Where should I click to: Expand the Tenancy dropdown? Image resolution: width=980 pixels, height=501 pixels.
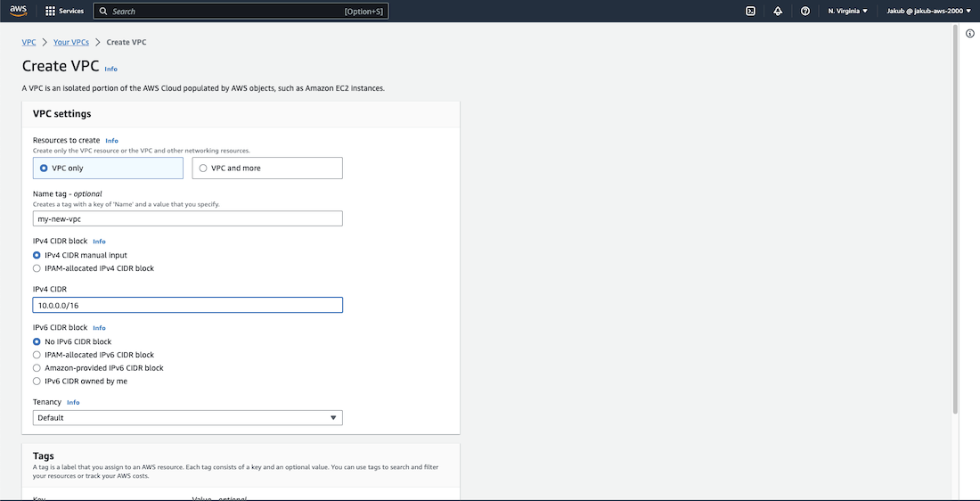coord(187,417)
